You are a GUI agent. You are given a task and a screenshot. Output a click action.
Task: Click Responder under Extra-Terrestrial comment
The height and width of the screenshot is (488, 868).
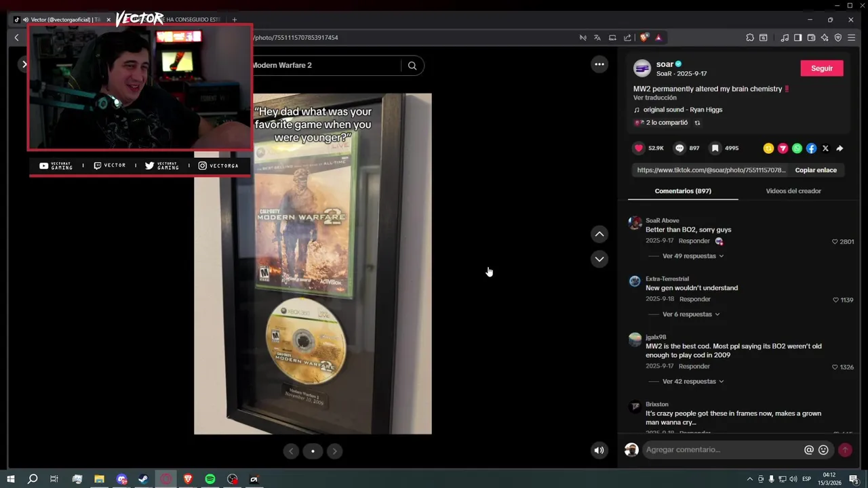click(x=695, y=300)
